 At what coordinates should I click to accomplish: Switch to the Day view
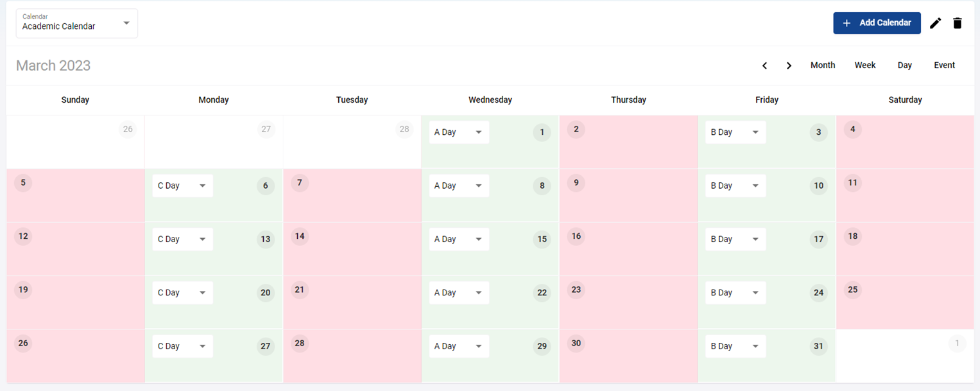[x=904, y=65]
